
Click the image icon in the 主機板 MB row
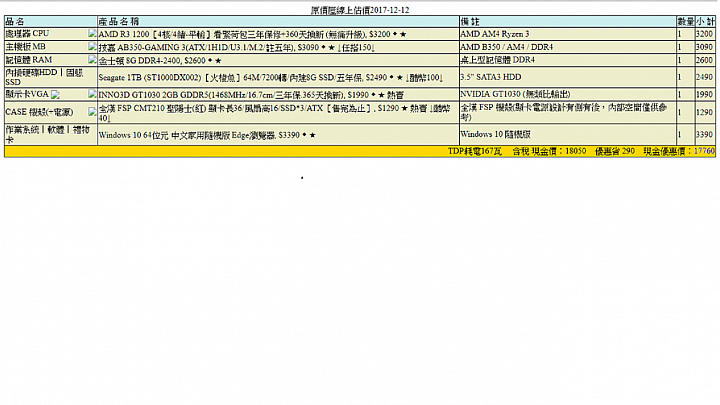[92, 46]
